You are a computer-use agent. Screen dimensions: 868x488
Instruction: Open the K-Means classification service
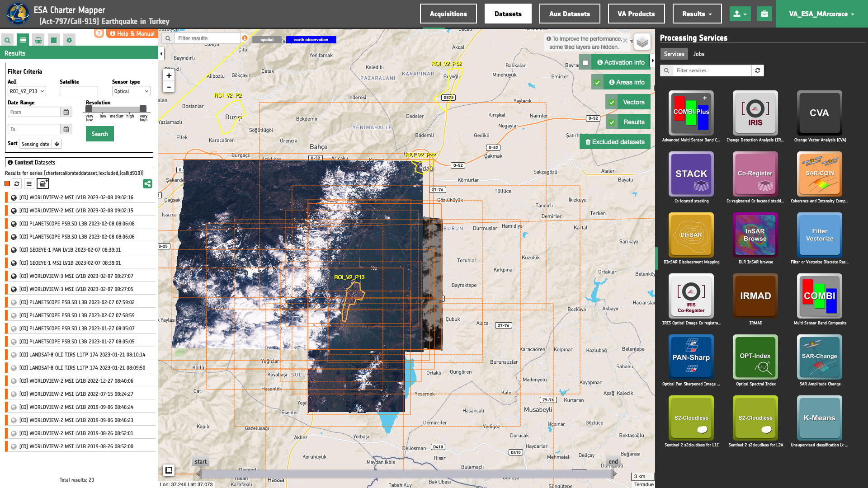tap(820, 418)
